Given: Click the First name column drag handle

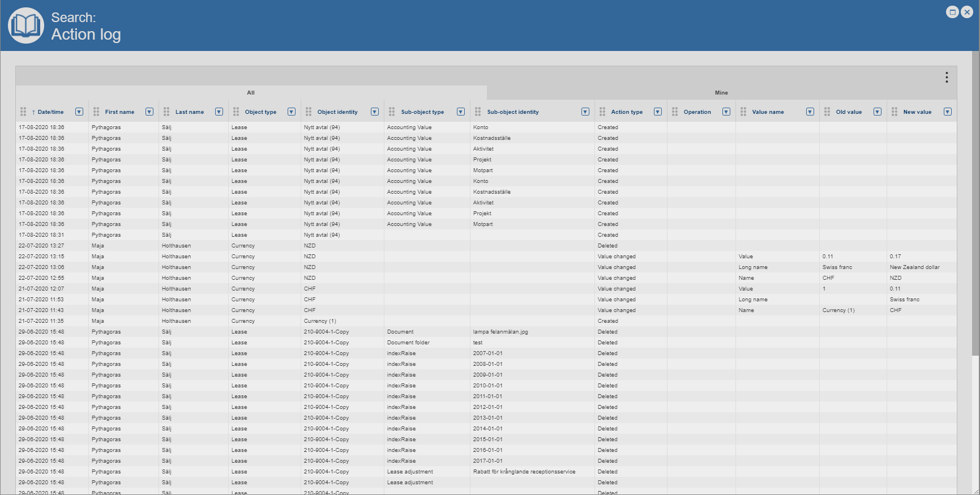Looking at the screenshot, I should tap(96, 112).
